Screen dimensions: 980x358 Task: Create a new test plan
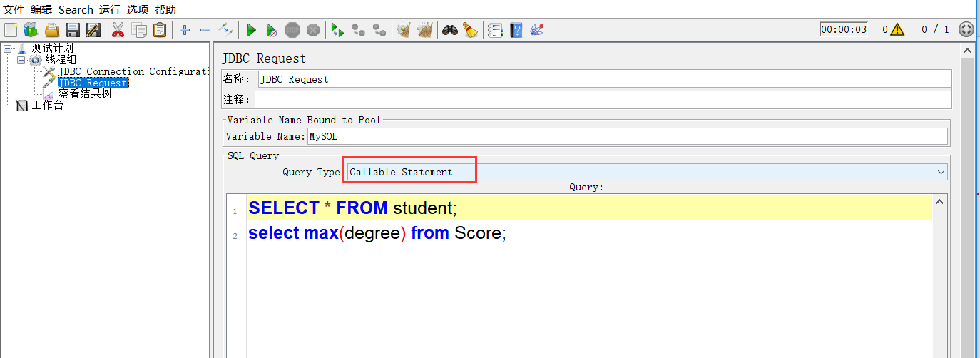coord(11,30)
